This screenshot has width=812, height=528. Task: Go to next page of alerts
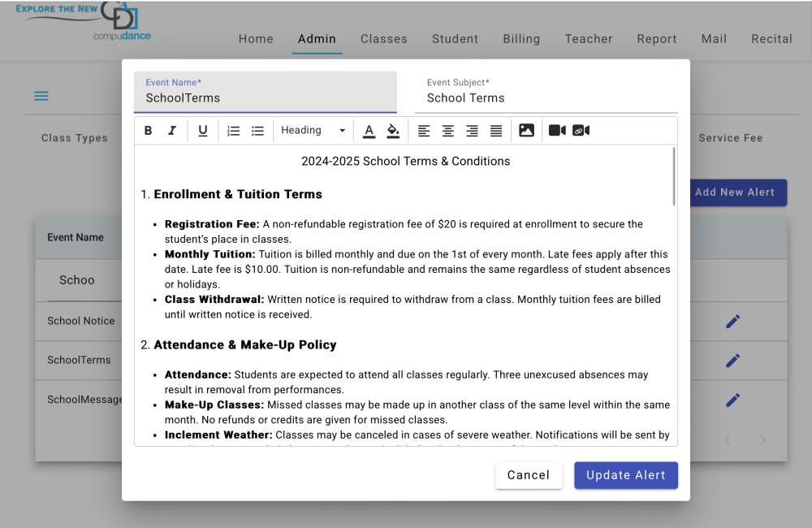762,440
